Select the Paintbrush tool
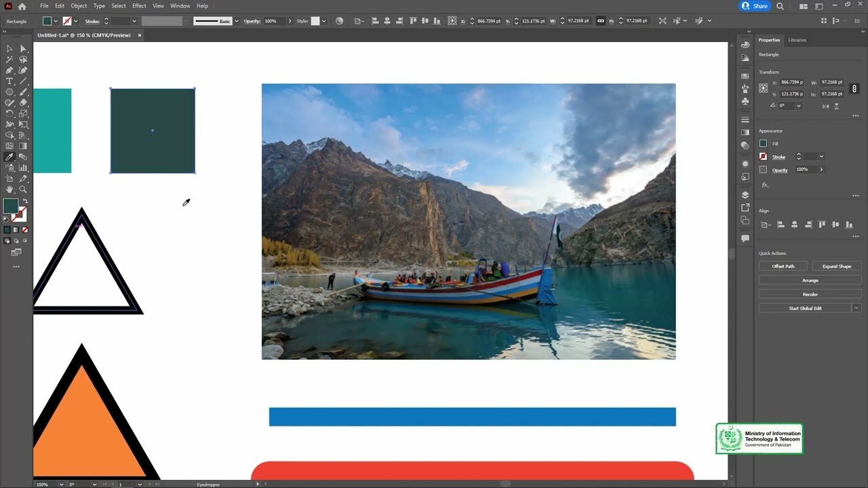This screenshot has width=868, height=488. (23, 92)
